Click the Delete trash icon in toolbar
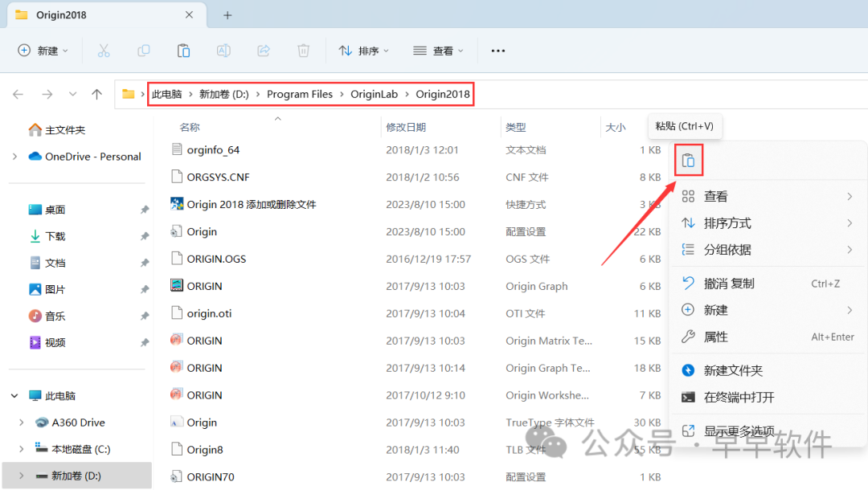The width and height of the screenshot is (868, 490). [303, 51]
